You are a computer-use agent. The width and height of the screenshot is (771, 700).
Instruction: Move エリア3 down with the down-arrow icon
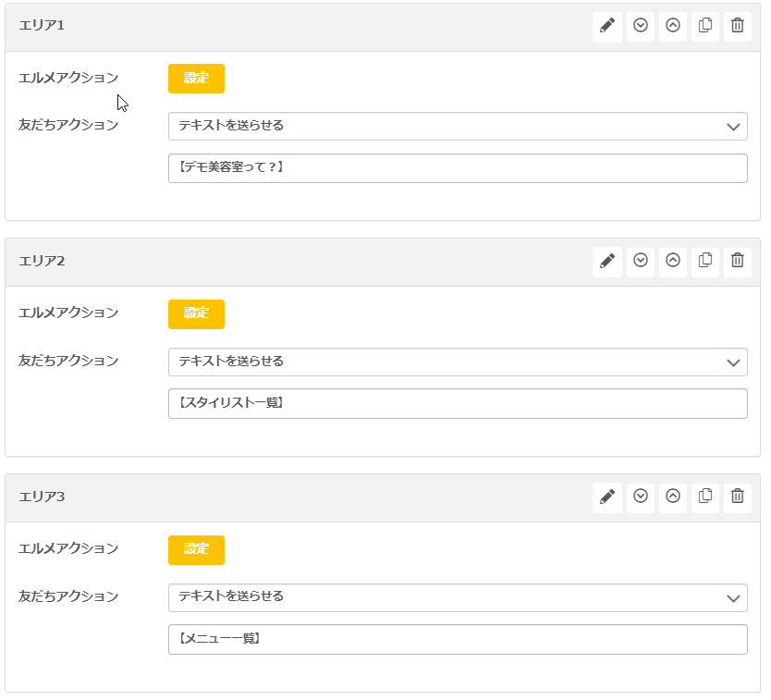pyautogui.click(x=640, y=497)
